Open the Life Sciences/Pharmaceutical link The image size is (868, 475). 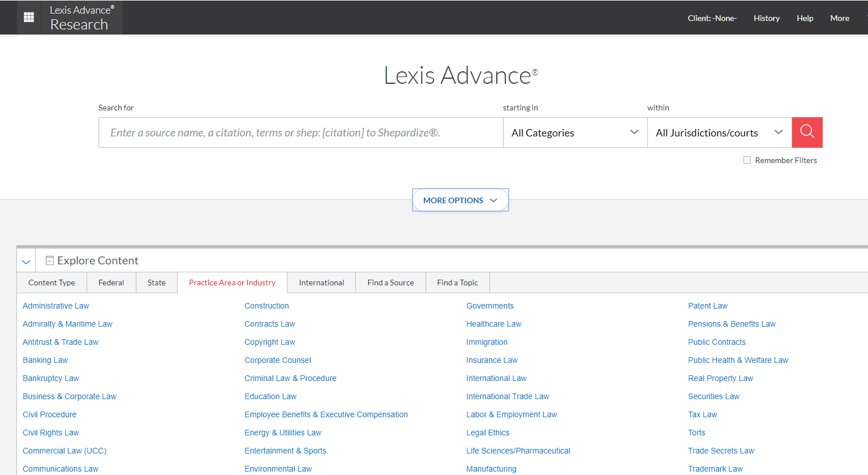pos(518,451)
